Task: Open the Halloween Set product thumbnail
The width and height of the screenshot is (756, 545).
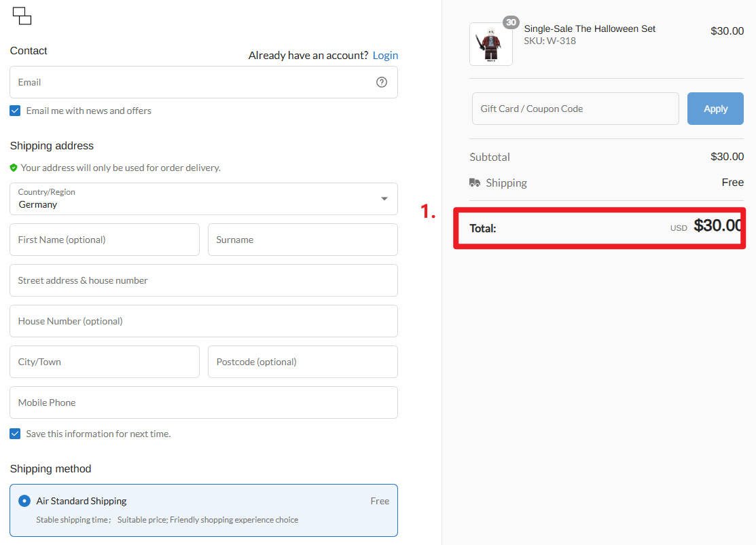Action: [x=490, y=44]
